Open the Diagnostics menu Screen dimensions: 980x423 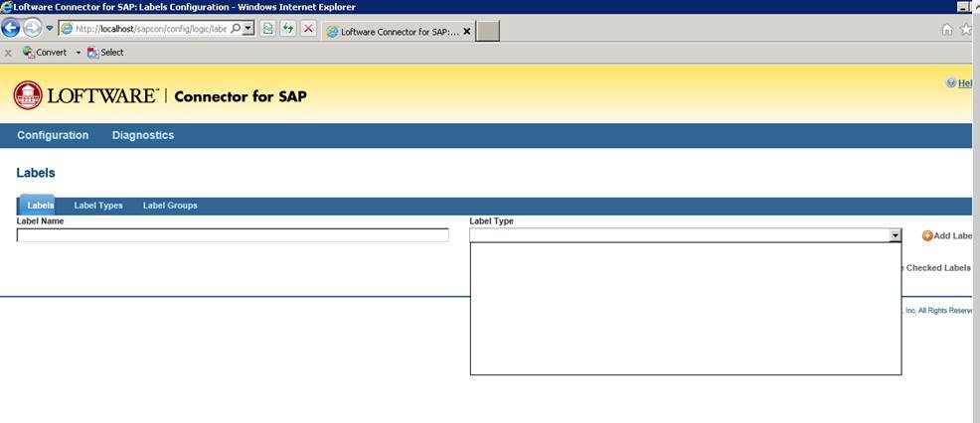[x=143, y=135]
